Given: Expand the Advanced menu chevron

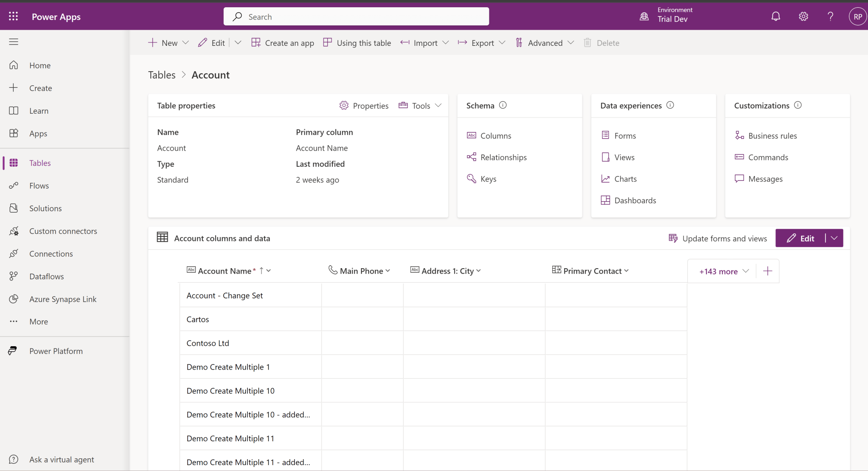Looking at the screenshot, I should [x=571, y=43].
